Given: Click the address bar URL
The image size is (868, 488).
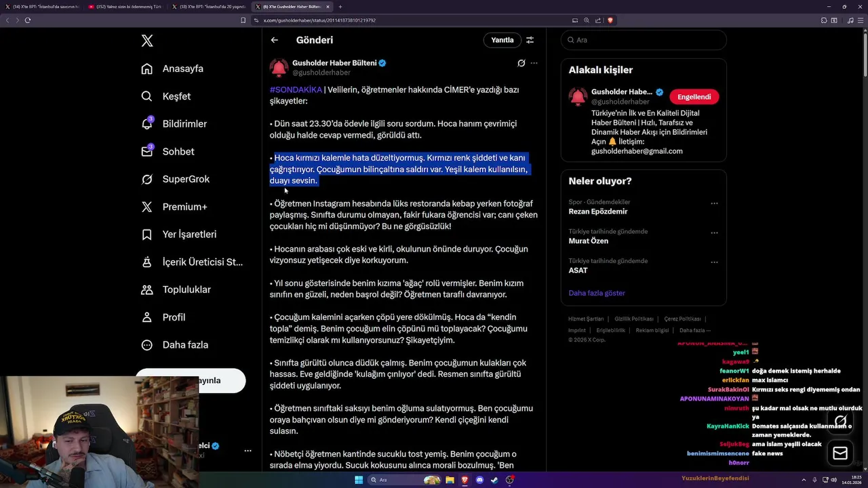Looking at the screenshot, I should pyautogui.click(x=319, y=20).
